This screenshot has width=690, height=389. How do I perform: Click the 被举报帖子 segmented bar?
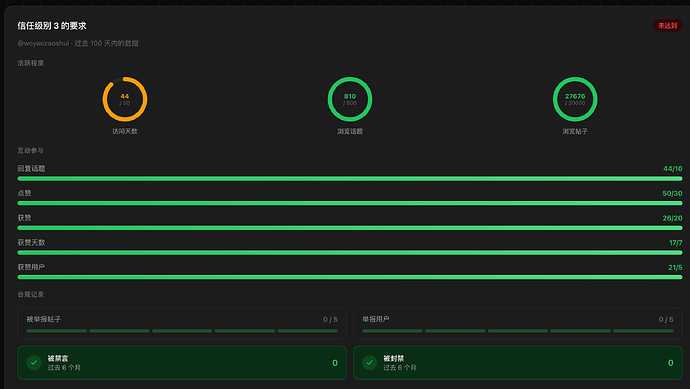[182, 331]
